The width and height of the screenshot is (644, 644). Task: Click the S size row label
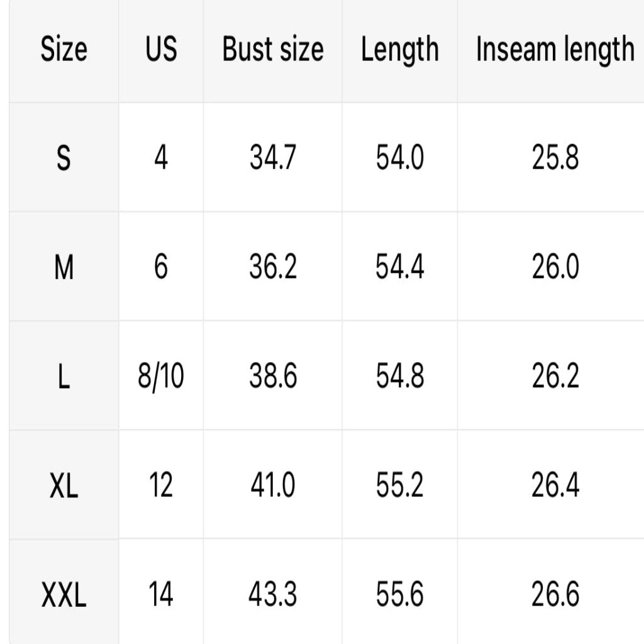pyautogui.click(x=64, y=158)
